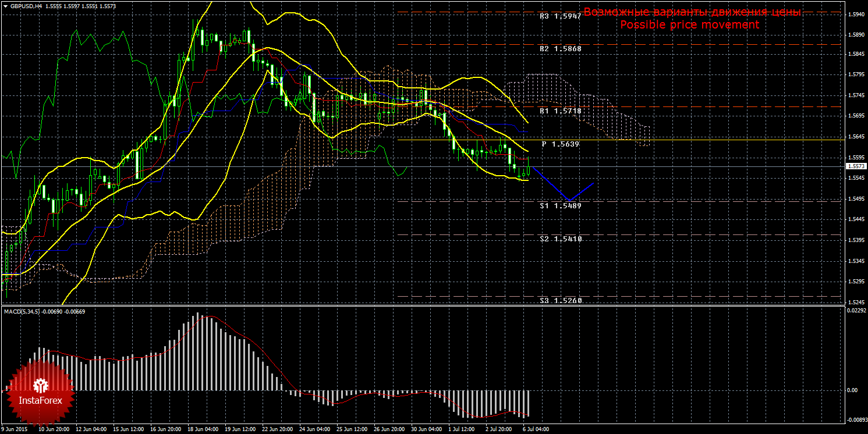Open the chart menu arrow beside GBPUSD,H4
The height and width of the screenshot is (434, 868).
pyautogui.click(x=5, y=6)
